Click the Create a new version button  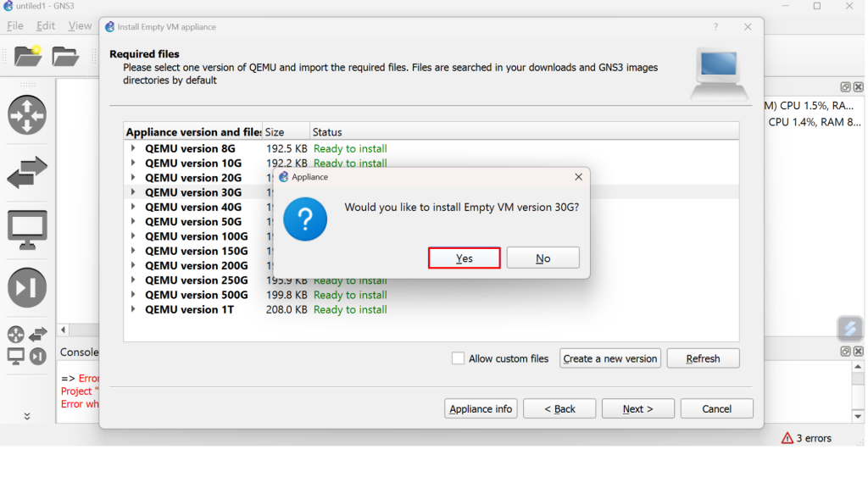(x=609, y=358)
